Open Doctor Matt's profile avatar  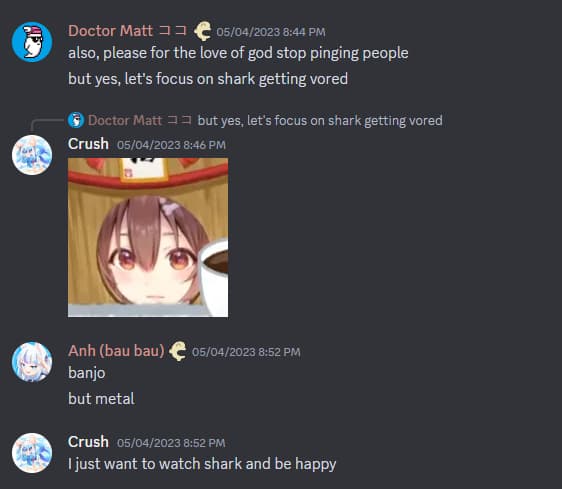[x=32, y=42]
